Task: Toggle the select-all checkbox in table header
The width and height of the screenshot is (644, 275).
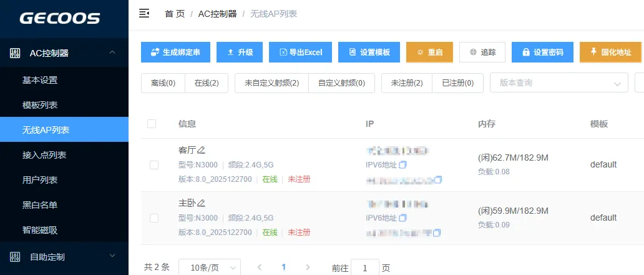Action: click(x=152, y=124)
